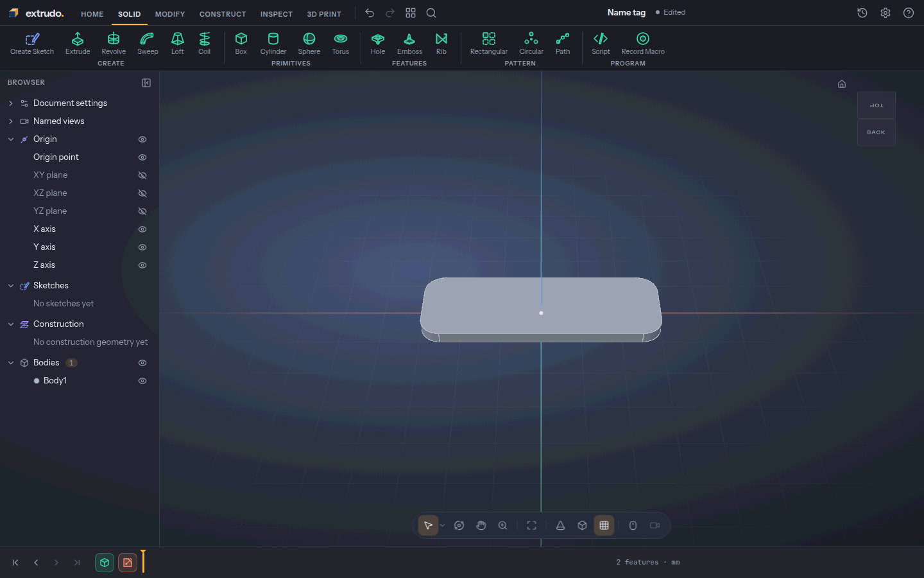Choose the Revolve tool
Screen dimensions: 924x578
click(x=114, y=44)
